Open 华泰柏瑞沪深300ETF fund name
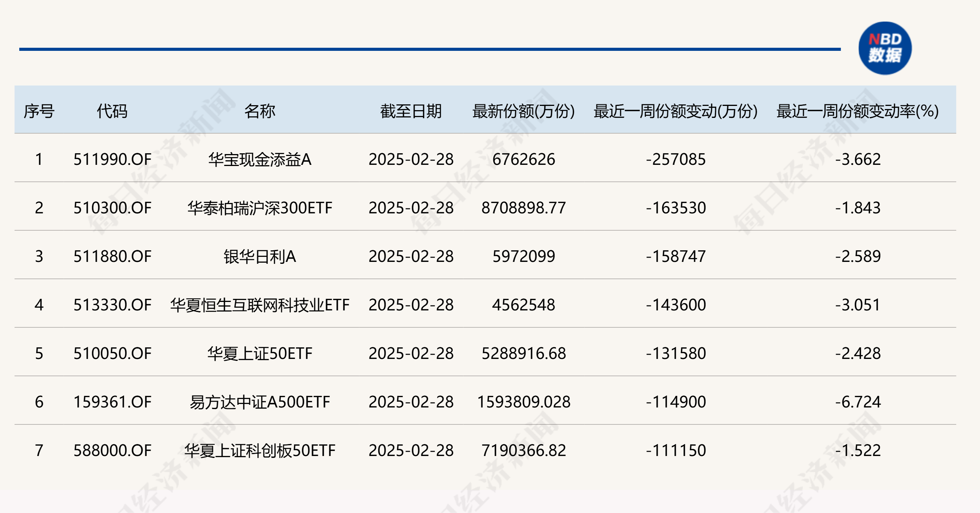The image size is (980, 513). point(260,208)
